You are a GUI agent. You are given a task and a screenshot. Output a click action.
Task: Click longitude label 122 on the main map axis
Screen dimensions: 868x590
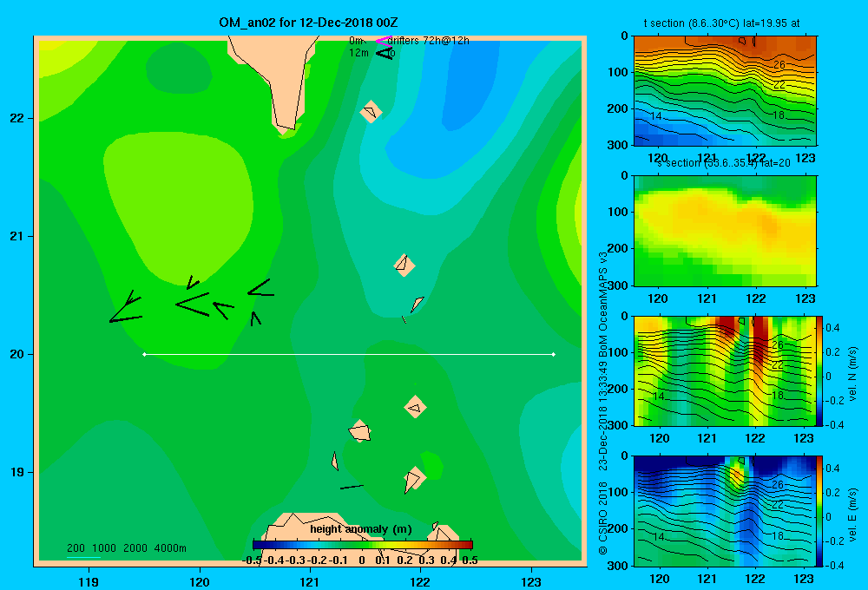coord(420,581)
